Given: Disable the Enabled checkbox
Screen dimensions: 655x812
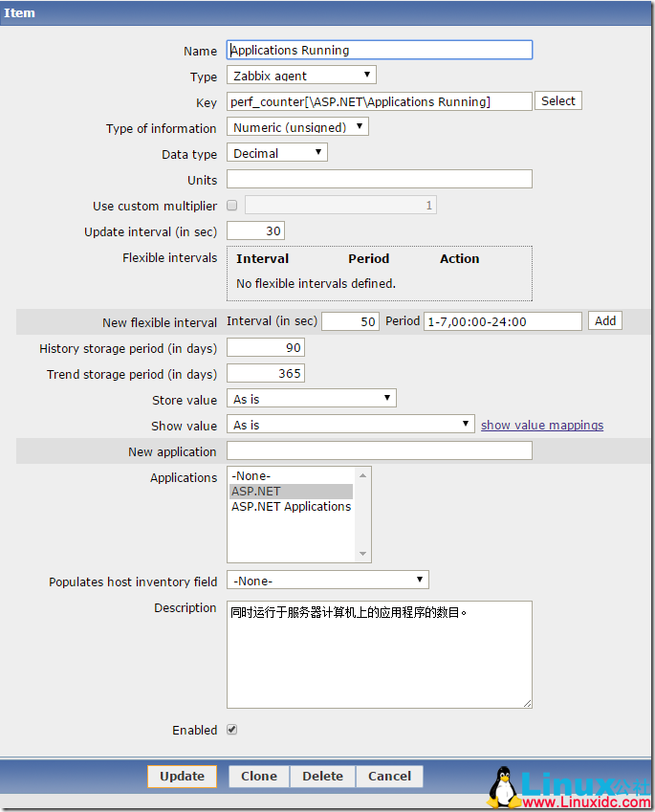Looking at the screenshot, I should tap(230, 729).
